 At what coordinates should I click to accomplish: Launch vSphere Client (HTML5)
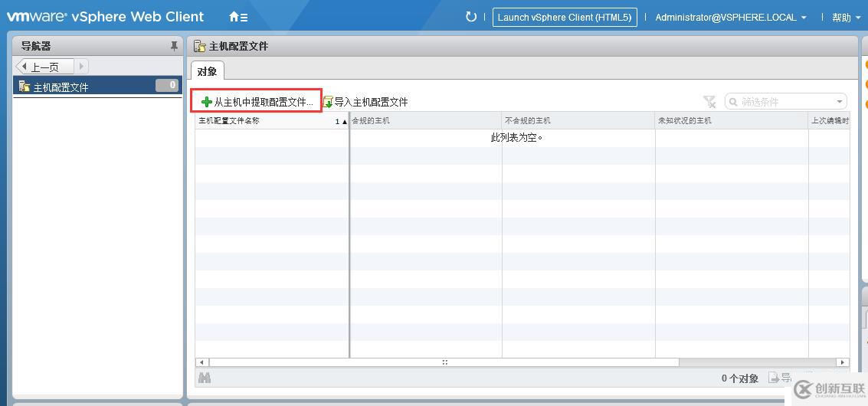point(565,17)
